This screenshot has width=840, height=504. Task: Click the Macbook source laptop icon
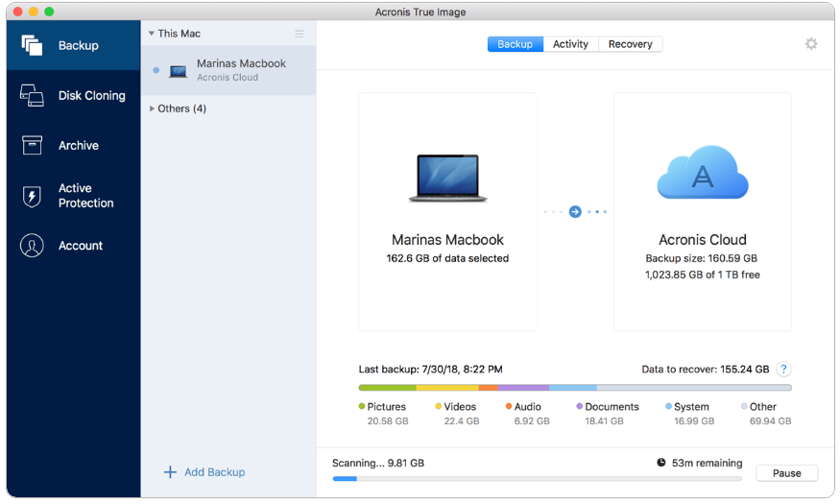448,178
